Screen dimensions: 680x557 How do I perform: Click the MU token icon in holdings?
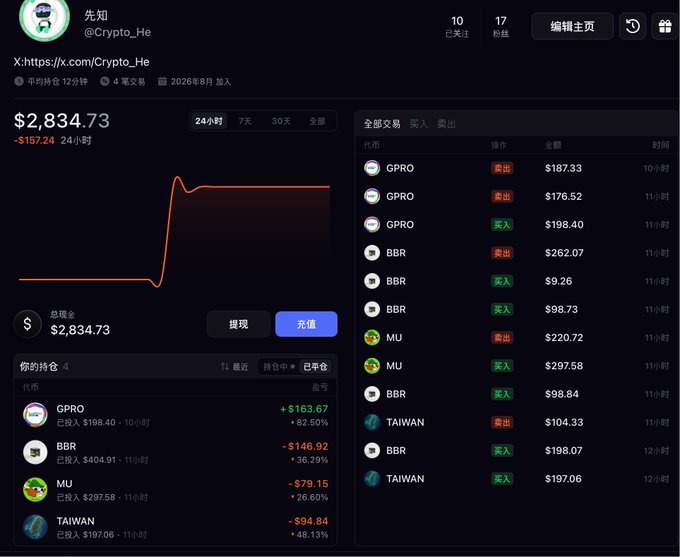[35, 489]
